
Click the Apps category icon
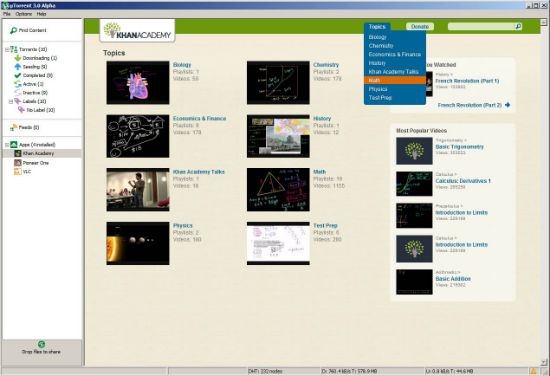14,145
